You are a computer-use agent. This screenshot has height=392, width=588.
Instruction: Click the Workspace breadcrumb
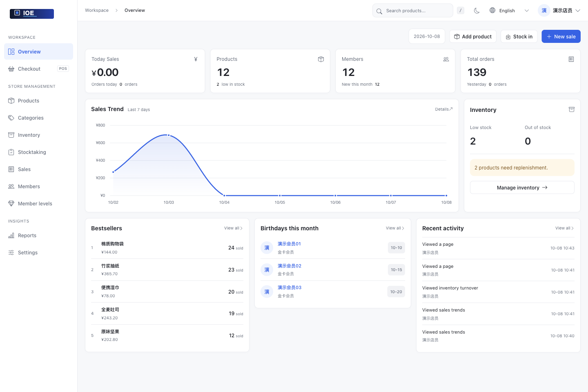click(97, 10)
